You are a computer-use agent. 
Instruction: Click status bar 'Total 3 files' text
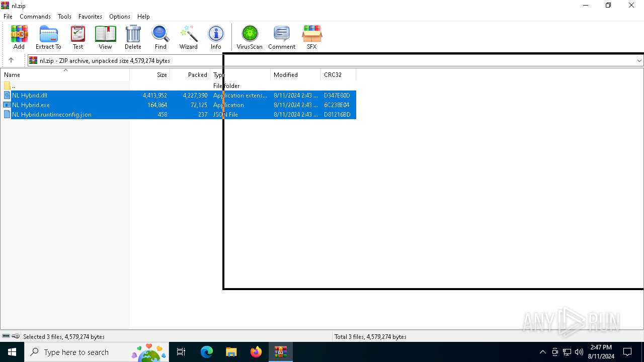370,337
